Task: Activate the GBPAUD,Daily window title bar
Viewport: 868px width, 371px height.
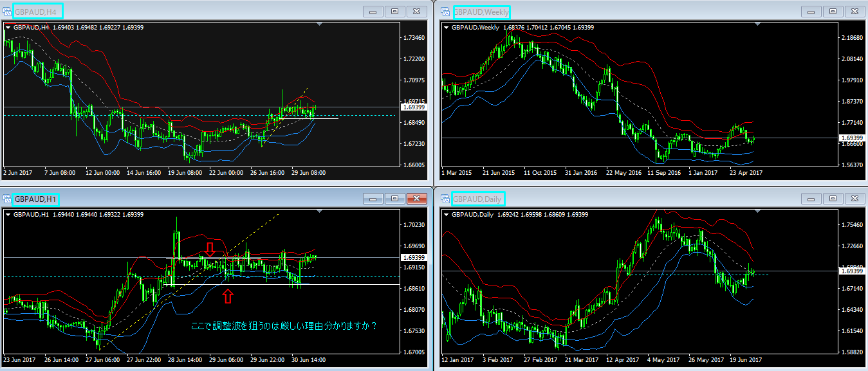Action: [643, 199]
